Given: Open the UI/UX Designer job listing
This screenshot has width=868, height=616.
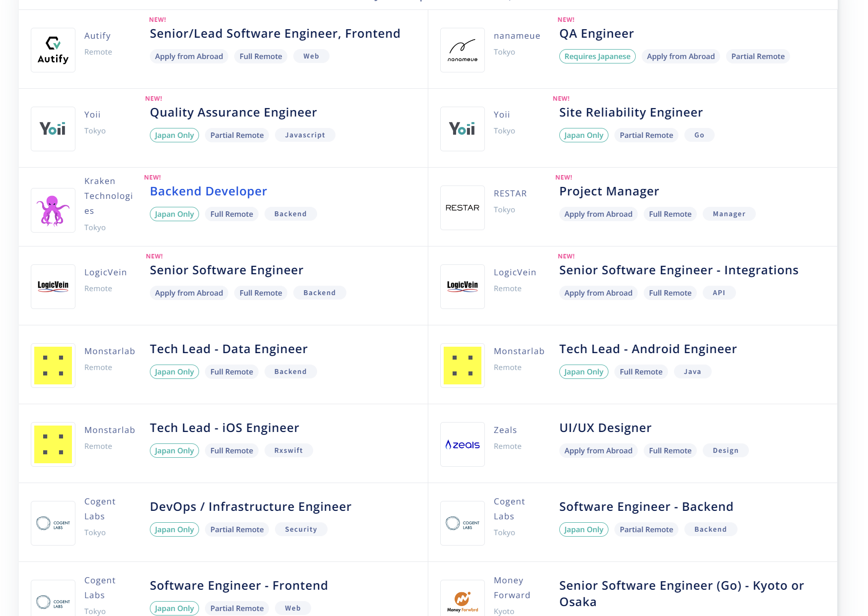Looking at the screenshot, I should pos(605,428).
